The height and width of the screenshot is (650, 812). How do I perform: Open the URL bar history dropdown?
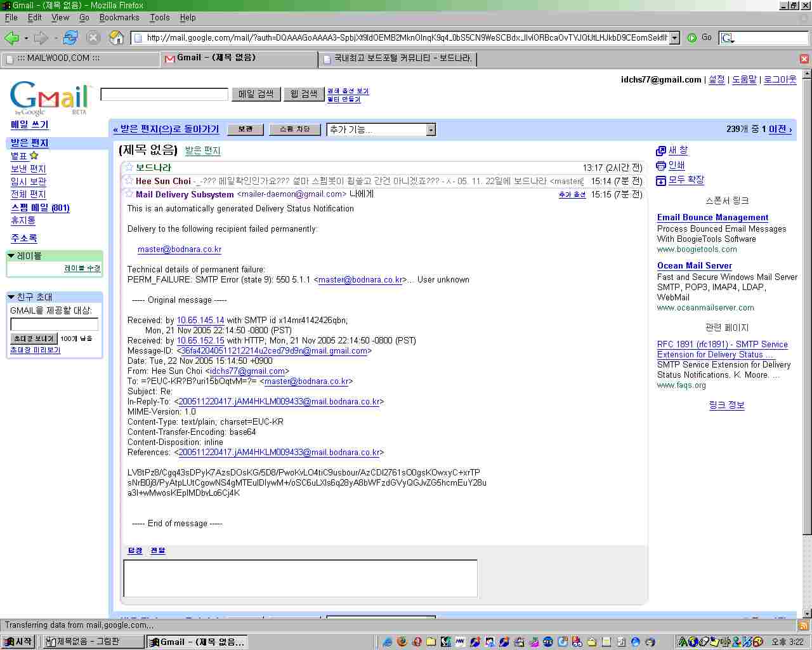click(675, 38)
